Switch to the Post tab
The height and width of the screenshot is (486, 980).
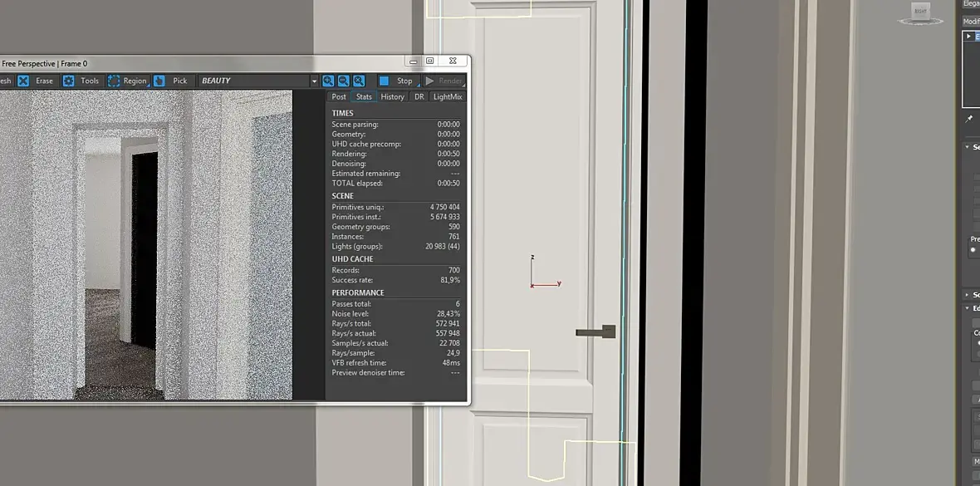pos(339,96)
